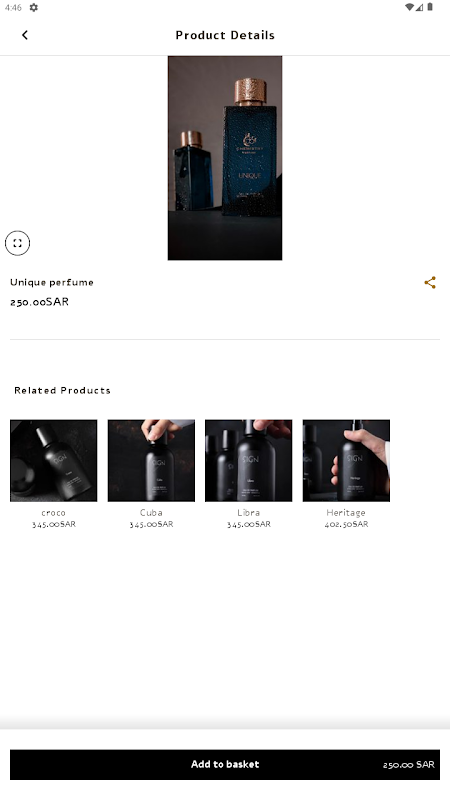The width and height of the screenshot is (450, 800).
Task: View the Libra perfume thumbnail
Action: pos(248,461)
